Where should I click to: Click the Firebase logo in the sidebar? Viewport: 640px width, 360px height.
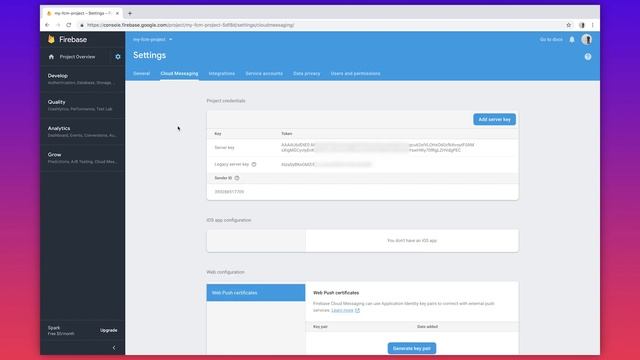pos(67,40)
